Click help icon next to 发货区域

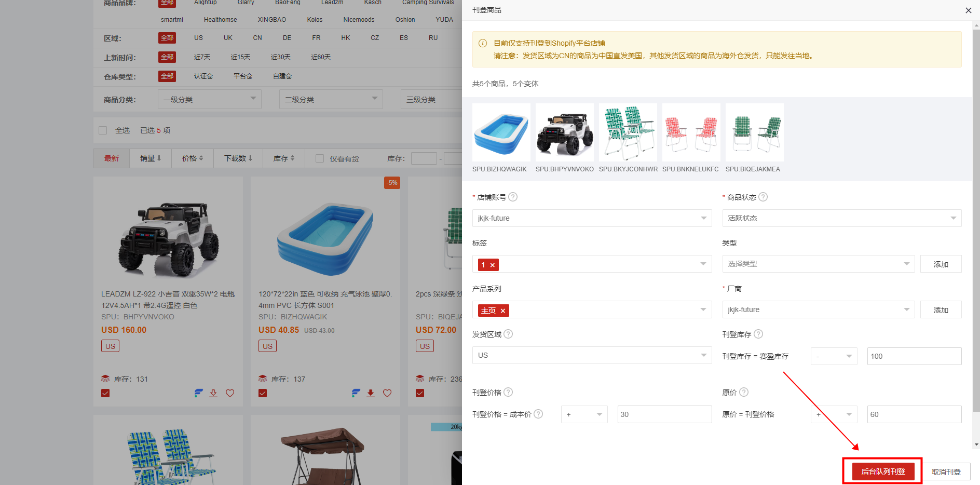508,334
